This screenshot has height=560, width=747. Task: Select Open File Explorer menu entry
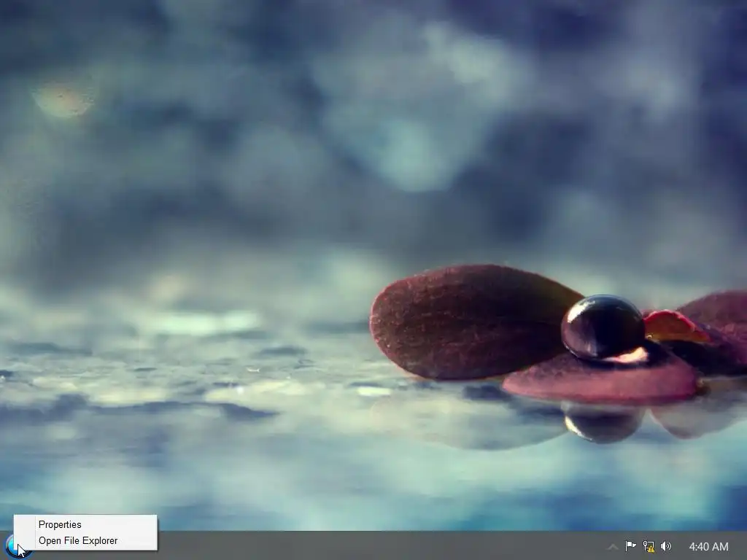(x=85, y=540)
